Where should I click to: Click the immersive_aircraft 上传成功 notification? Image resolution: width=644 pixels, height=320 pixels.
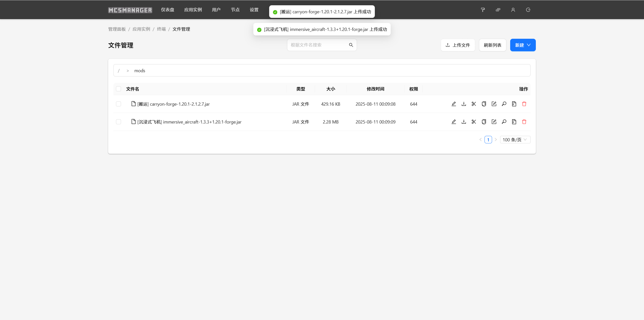[x=322, y=29]
